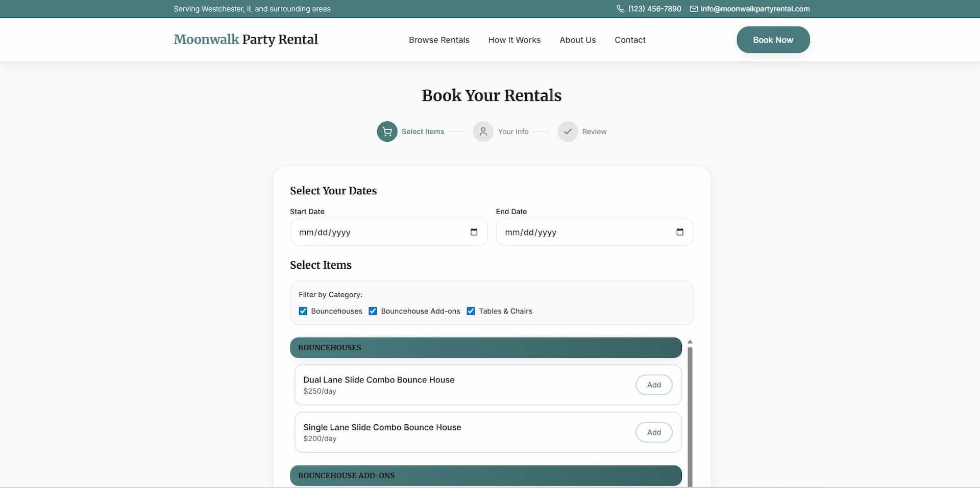Toggle the Bouncehouse Add-ons checkbox
980x488 pixels.
tap(373, 311)
